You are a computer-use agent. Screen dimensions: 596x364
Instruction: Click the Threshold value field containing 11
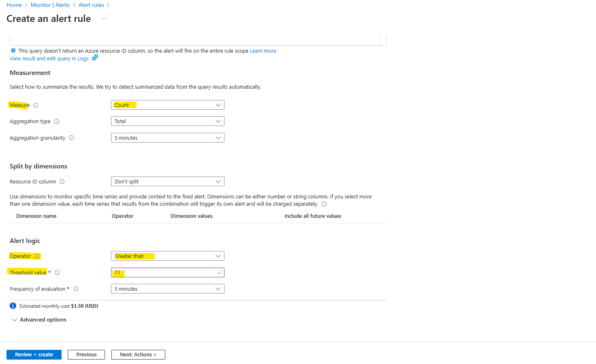[x=168, y=272]
